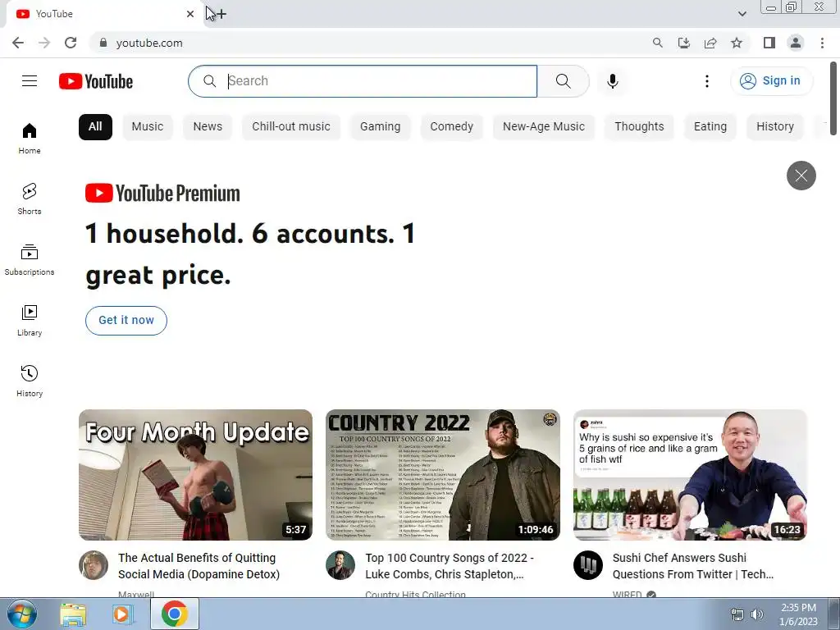The height and width of the screenshot is (630, 840).
Task: Go to Home in sidebar
Action: (30, 138)
